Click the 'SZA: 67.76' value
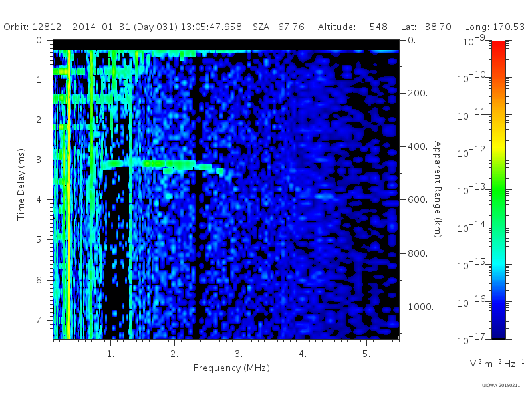Viewport: 532px width, 399px height. click(x=278, y=27)
